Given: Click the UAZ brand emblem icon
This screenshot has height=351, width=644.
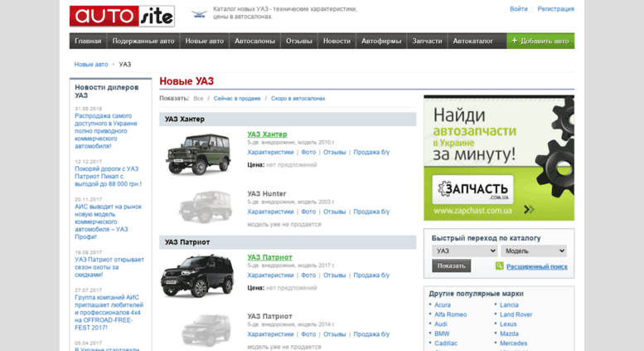Looking at the screenshot, I should tap(199, 14).
